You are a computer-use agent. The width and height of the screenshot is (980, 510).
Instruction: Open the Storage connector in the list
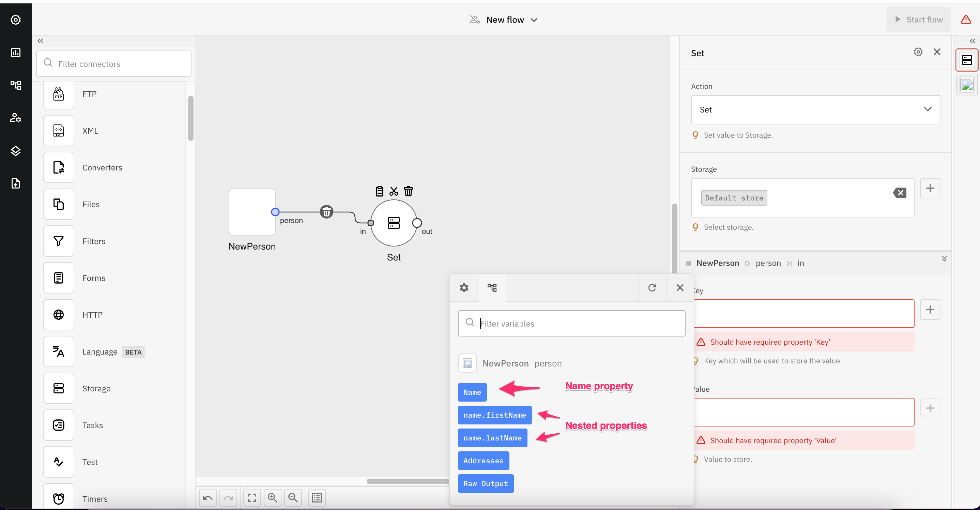coord(96,388)
